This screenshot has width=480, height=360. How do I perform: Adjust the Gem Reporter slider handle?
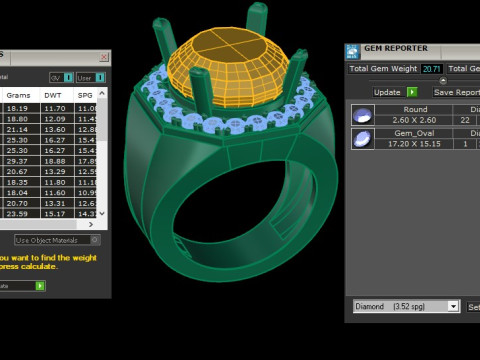click(x=443, y=80)
